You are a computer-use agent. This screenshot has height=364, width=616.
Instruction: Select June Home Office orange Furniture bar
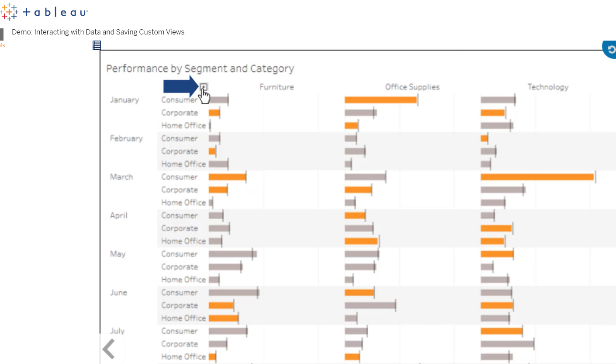(223, 318)
